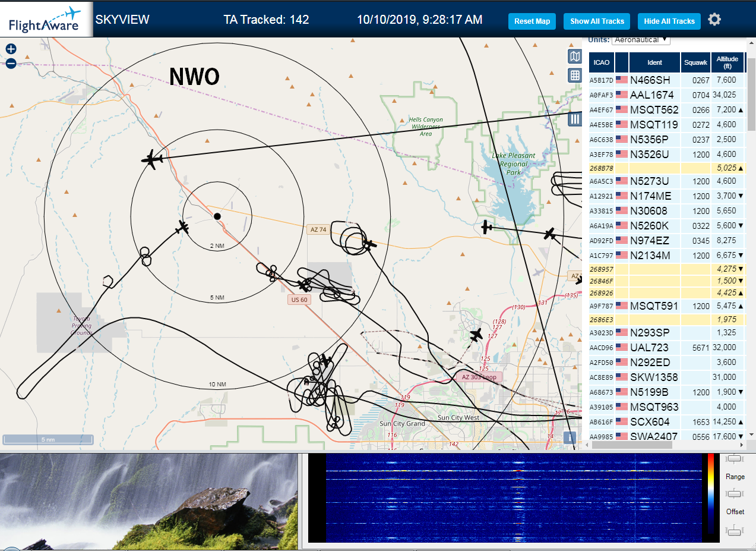The width and height of the screenshot is (756, 551).
Task: Click the Reset Map button
Action: 532,21
